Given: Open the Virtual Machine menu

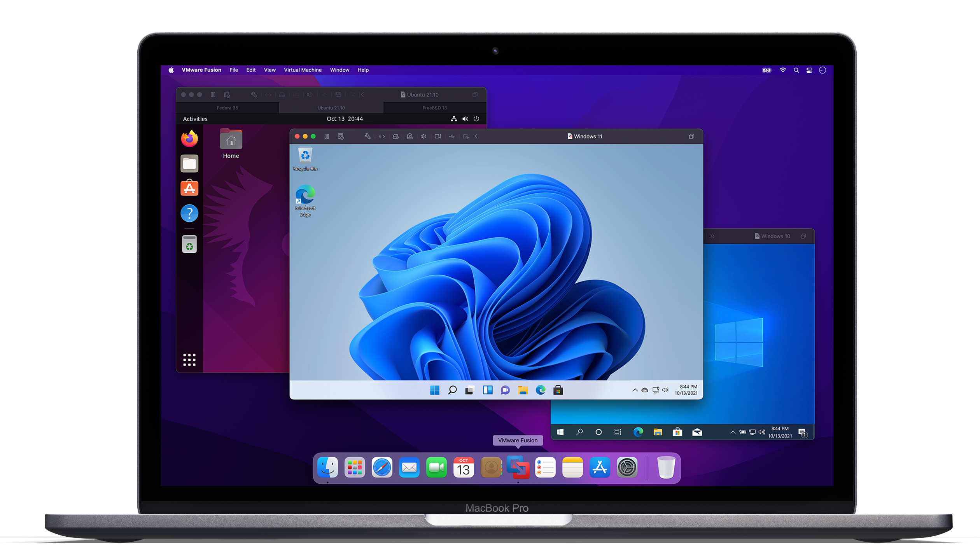Looking at the screenshot, I should 303,70.
